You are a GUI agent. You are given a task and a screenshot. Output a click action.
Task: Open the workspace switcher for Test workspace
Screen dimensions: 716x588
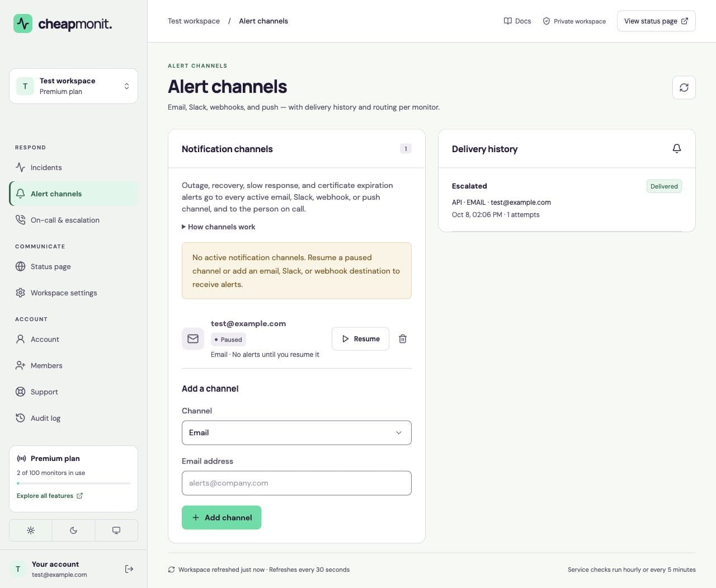73,86
